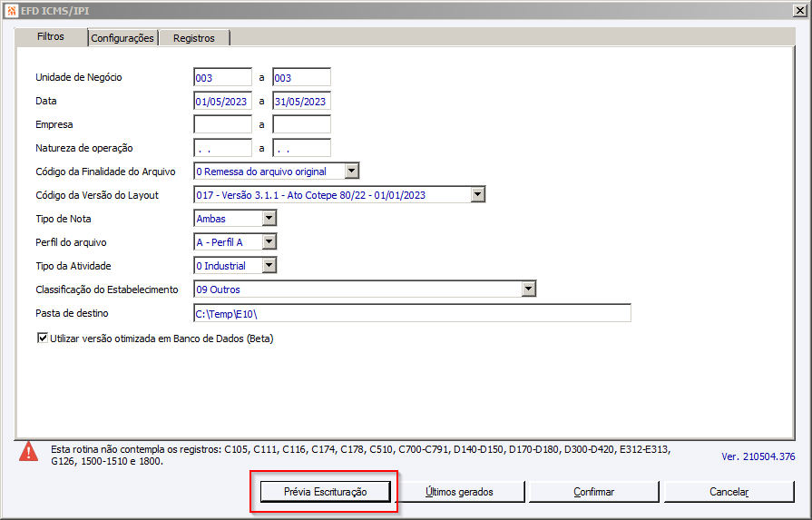Viewport: 812px width, 520px height.
Task: Select the Filtros tab
Action: coord(51,36)
